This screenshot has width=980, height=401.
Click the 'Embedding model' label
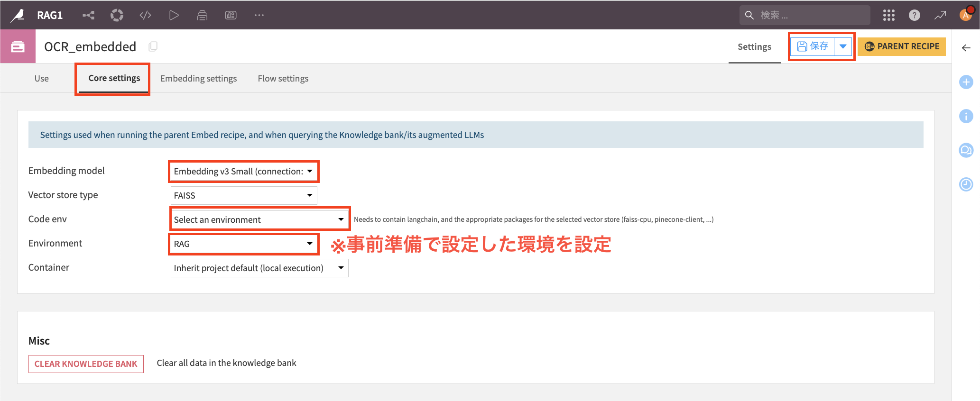tap(66, 171)
